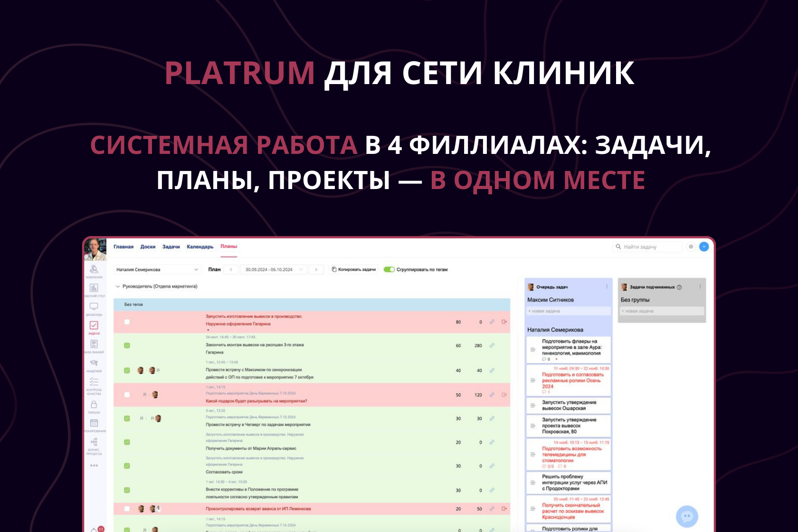This screenshot has width=798, height=532.
Task: Uncheck the 'Получить документы от Марии Апрель-сервис' task
Action: pyautogui.click(x=127, y=442)
